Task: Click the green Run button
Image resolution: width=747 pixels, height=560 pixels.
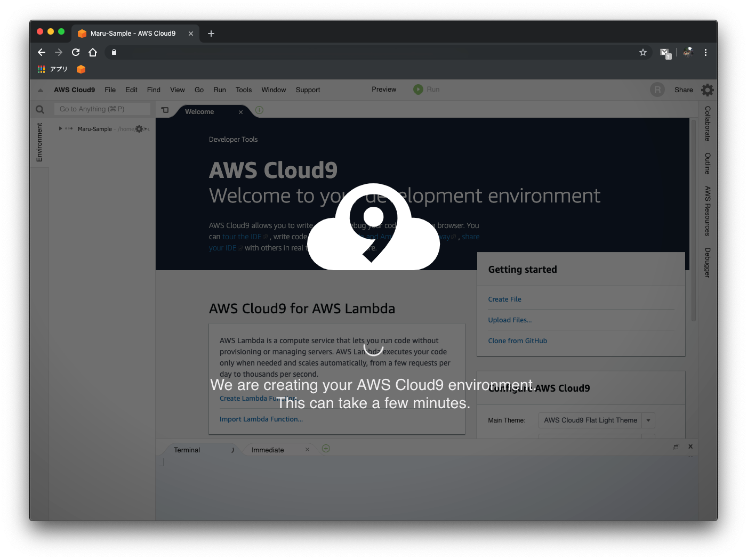Action: pyautogui.click(x=427, y=90)
